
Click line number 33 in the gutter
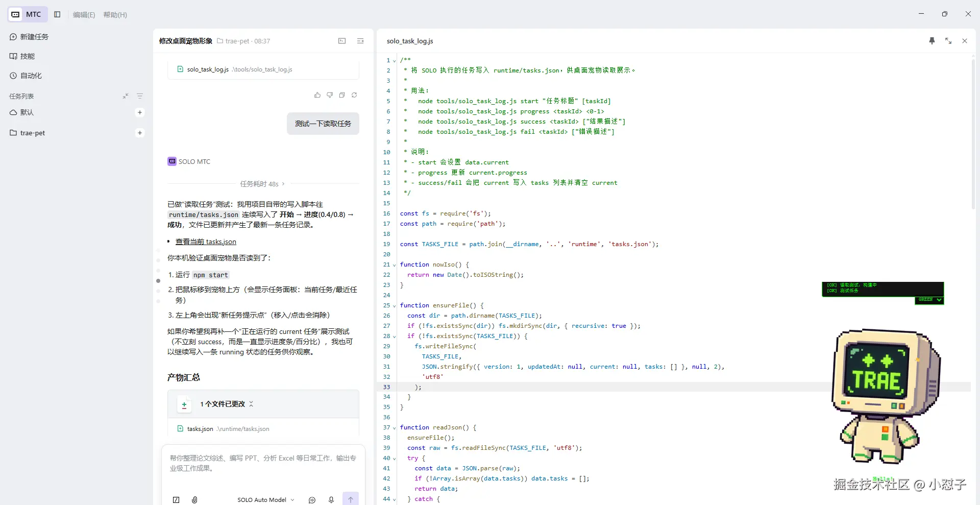click(x=386, y=387)
